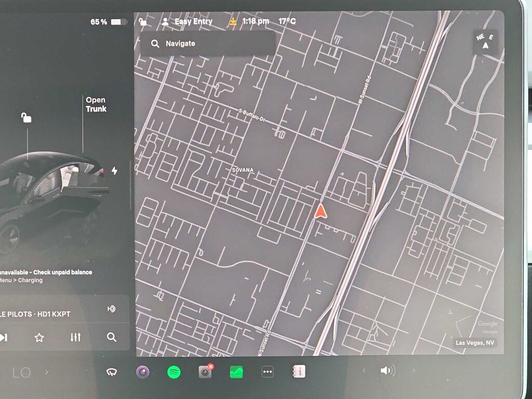
Task: Tap the software update download icon
Action: pos(233,22)
